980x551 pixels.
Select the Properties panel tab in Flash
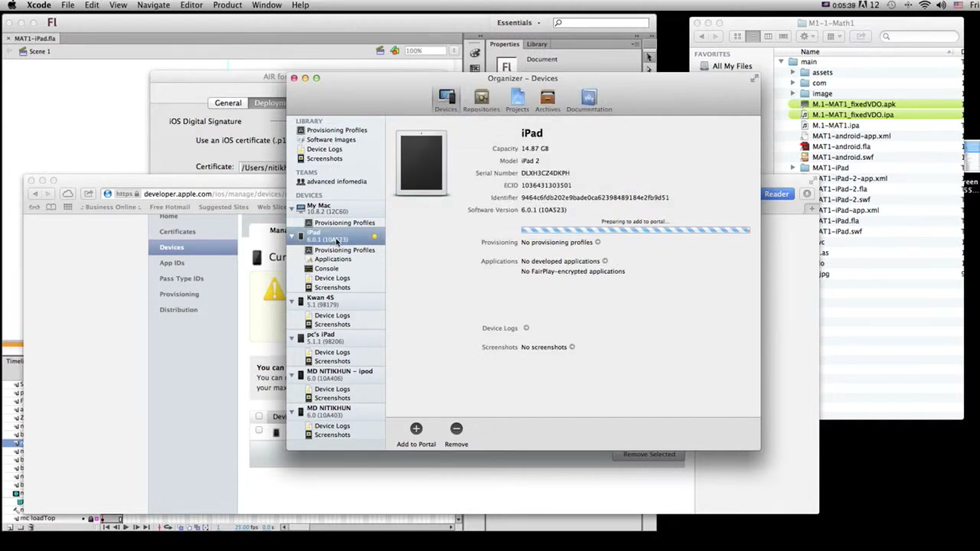click(505, 44)
